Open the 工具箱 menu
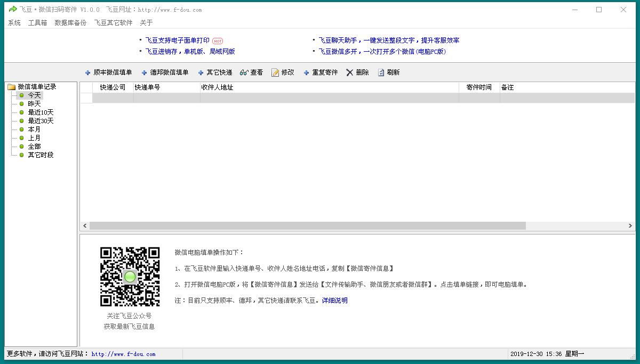640x364 pixels. (x=37, y=23)
